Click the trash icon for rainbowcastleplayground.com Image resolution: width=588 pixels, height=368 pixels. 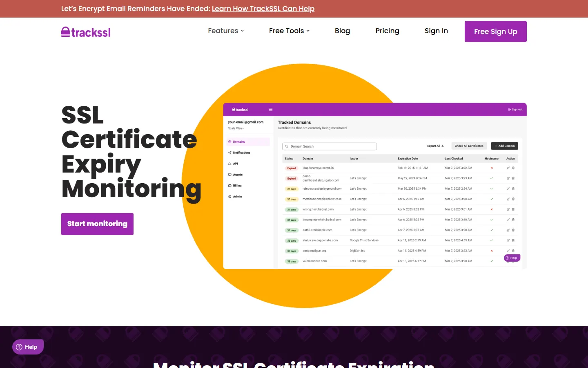click(513, 189)
